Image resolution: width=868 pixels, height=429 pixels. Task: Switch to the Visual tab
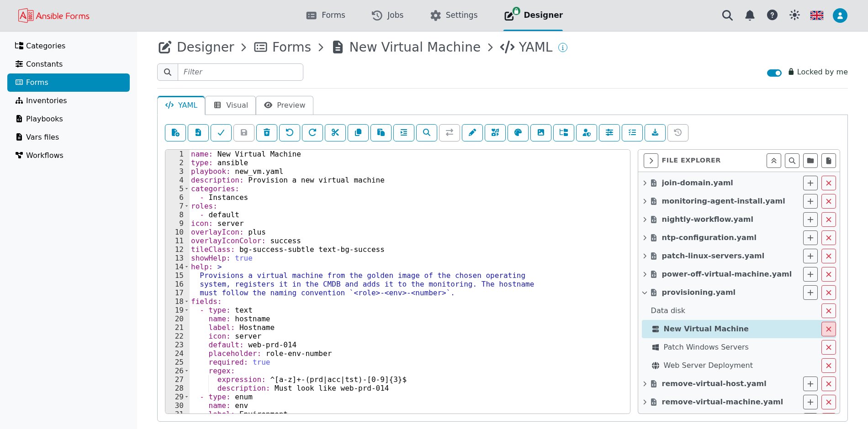(x=231, y=105)
